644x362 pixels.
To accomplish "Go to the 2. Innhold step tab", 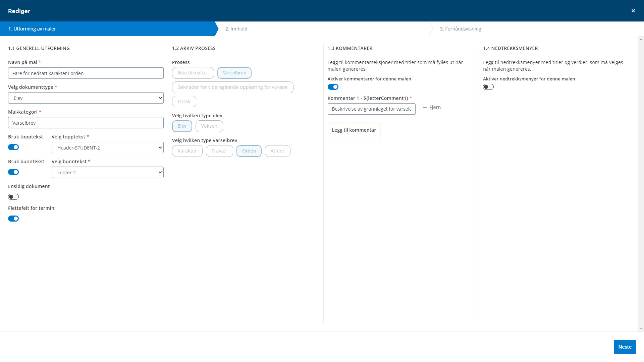I will point(236,29).
